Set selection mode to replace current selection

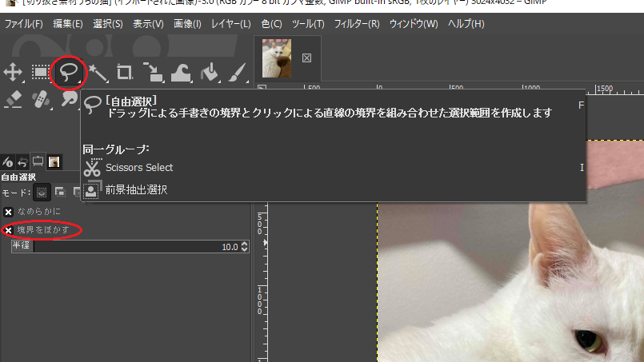(x=42, y=192)
